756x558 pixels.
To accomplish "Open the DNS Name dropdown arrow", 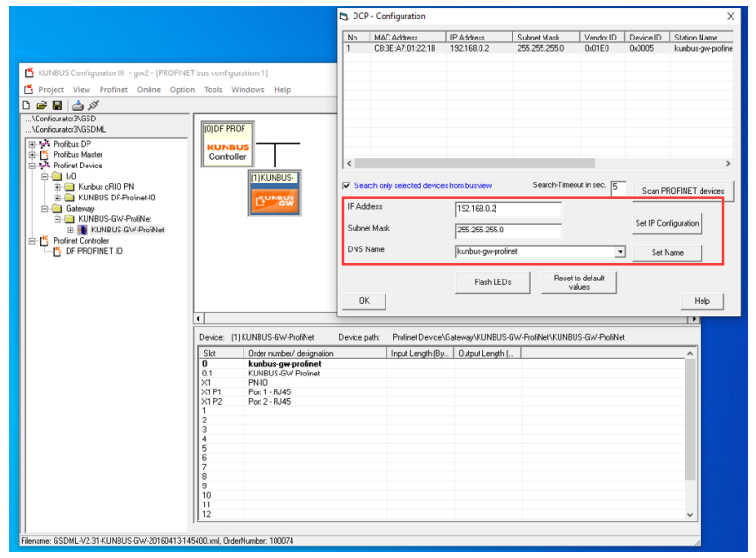I will [x=620, y=252].
